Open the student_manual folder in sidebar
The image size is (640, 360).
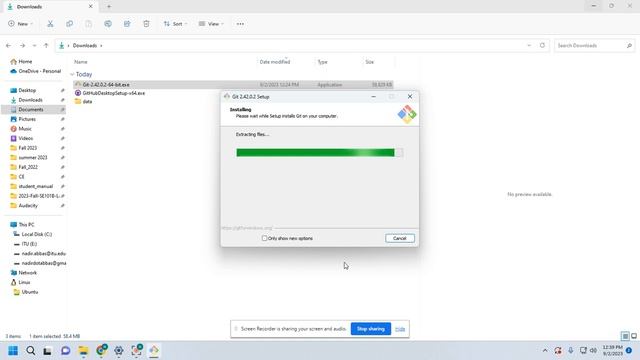[x=36, y=186]
